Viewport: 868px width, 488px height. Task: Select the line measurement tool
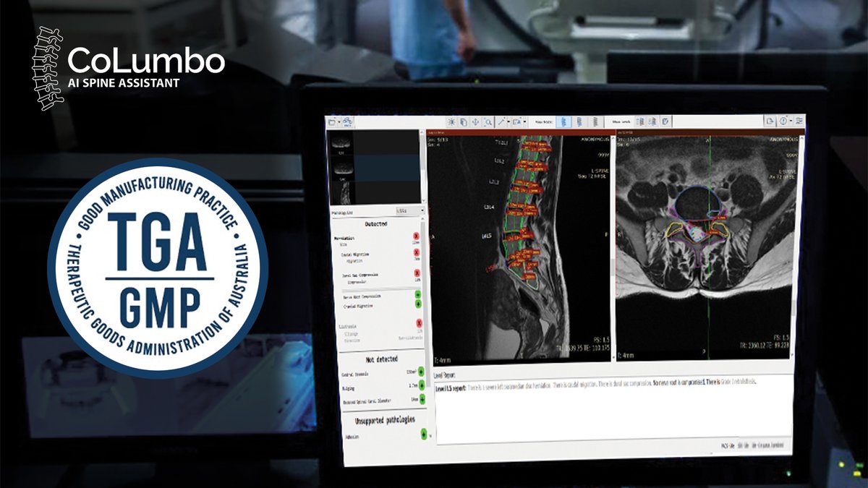point(501,122)
